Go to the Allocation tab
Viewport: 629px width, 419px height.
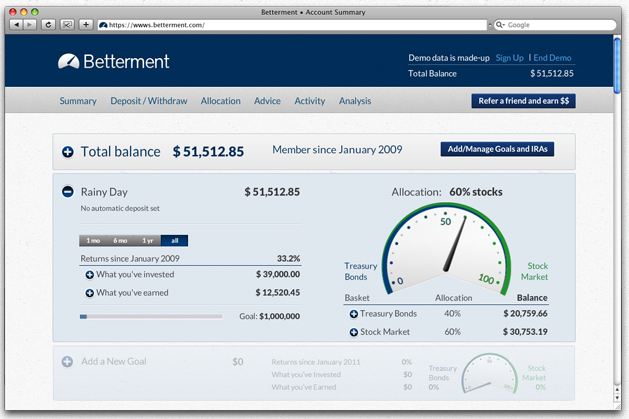click(x=220, y=101)
